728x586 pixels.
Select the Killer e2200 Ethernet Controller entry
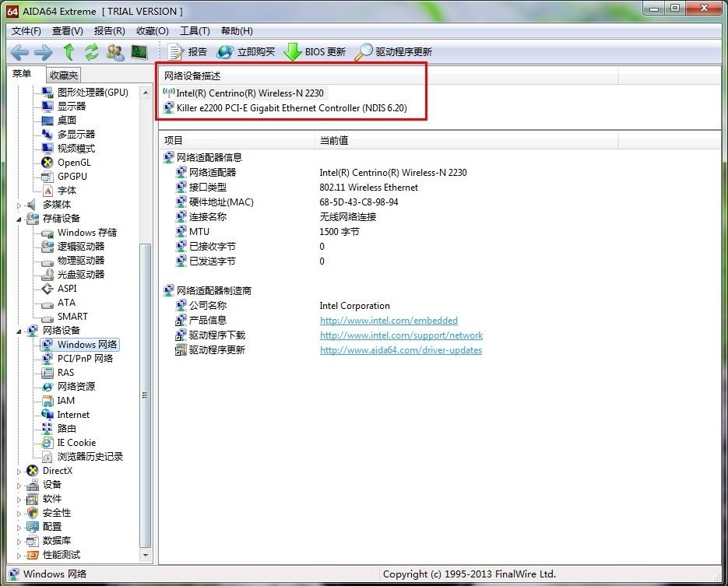tap(291, 108)
